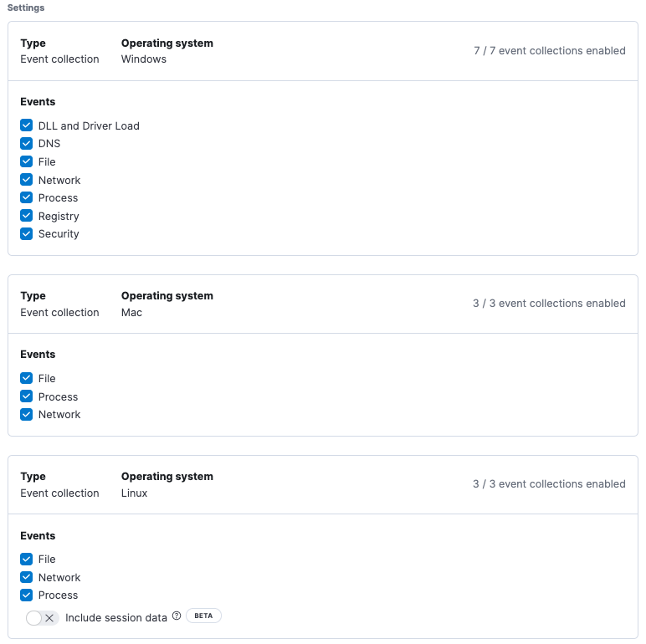
Task: Click the Registry label text
Action: [59, 216]
